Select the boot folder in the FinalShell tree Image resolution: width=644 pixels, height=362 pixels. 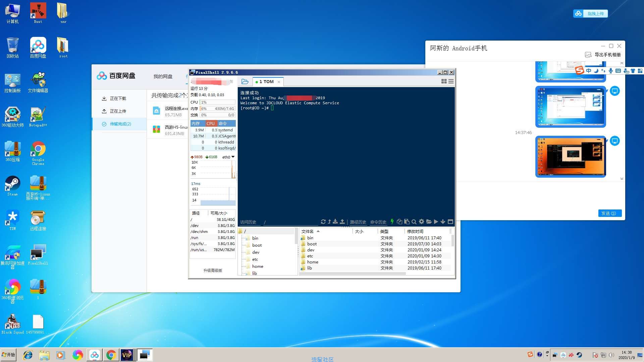[x=257, y=245]
